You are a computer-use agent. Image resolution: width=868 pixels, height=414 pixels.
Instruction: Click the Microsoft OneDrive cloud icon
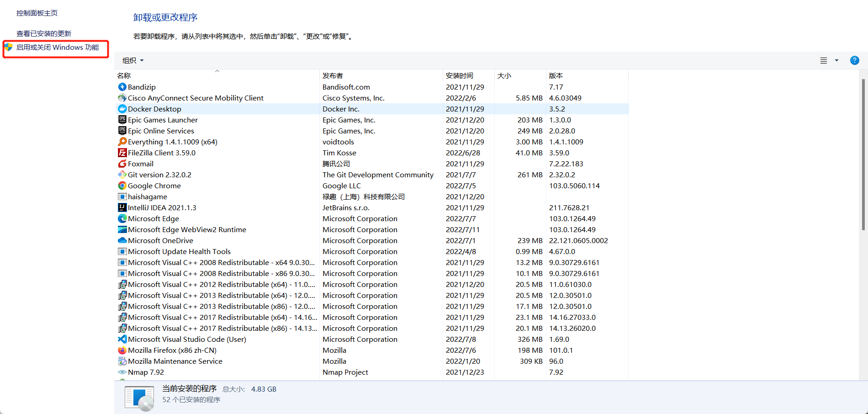point(122,240)
